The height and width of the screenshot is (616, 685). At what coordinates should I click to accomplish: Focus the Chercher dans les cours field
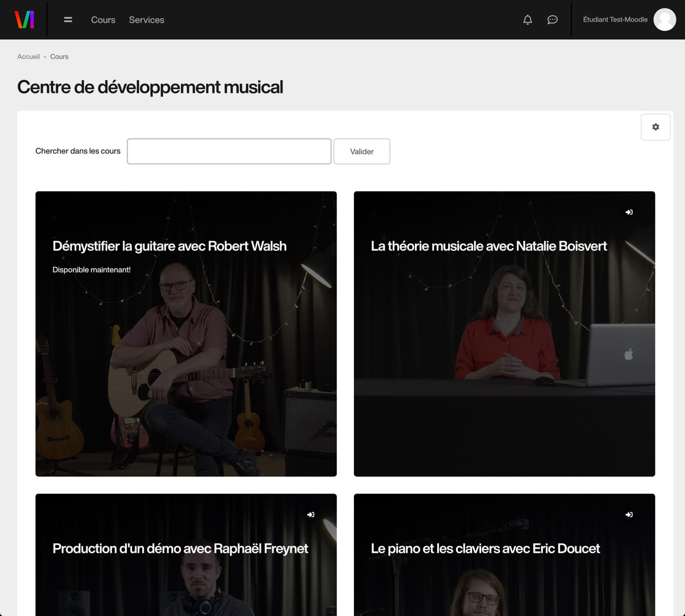pos(229,151)
